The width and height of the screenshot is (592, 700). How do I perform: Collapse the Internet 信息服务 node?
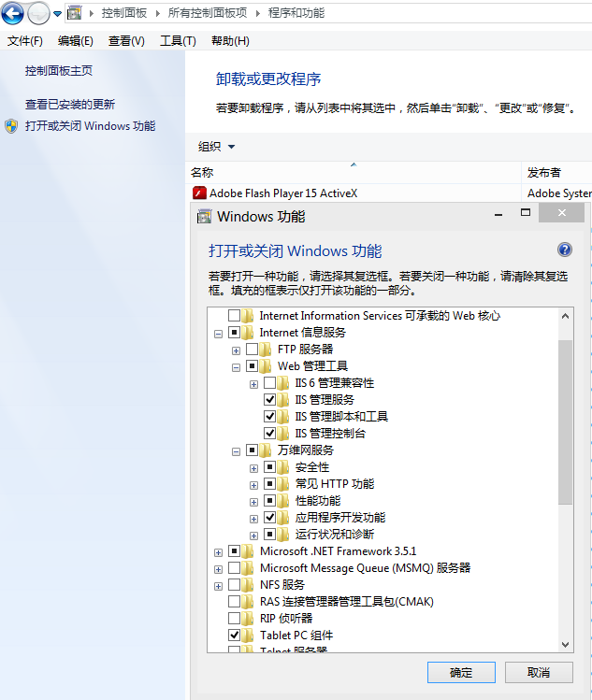[x=218, y=334]
